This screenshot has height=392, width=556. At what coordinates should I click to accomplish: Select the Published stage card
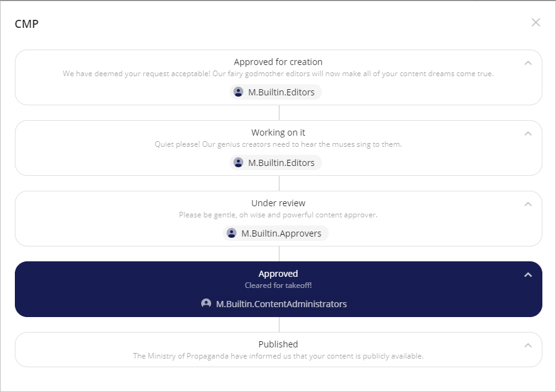pos(278,350)
